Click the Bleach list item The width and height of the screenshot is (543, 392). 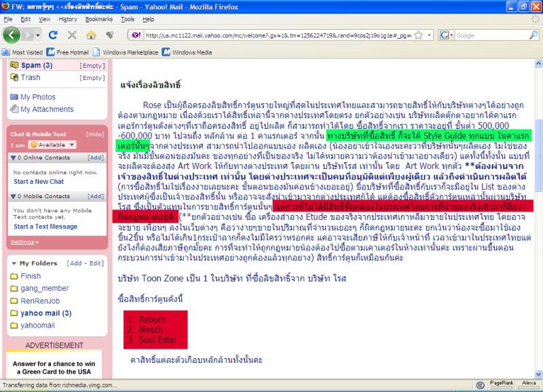(x=151, y=330)
